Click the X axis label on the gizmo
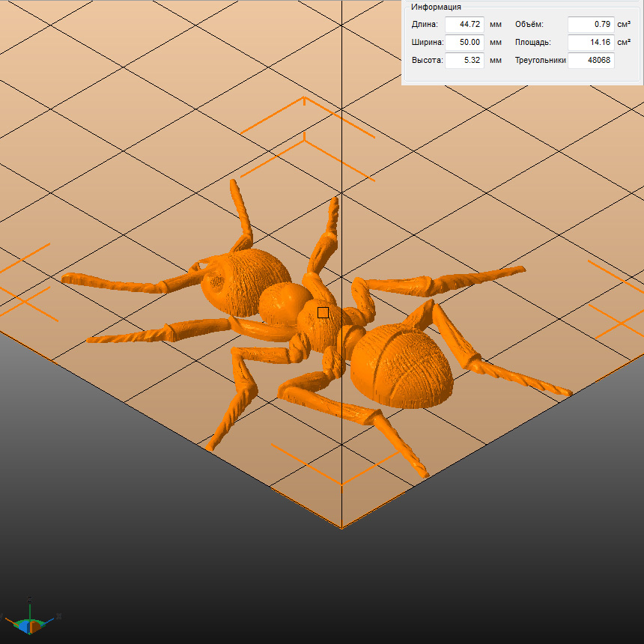The image size is (644, 644). (58, 617)
